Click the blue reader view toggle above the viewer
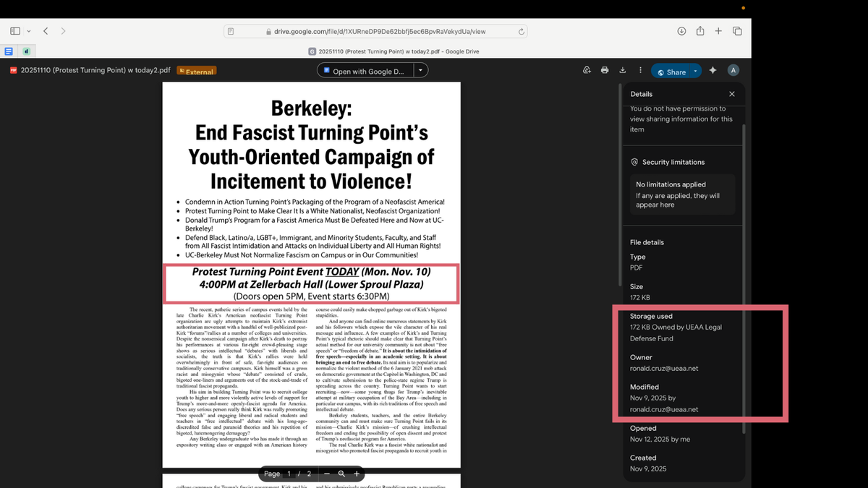Viewport: 868px width, 488px height. [8, 51]
